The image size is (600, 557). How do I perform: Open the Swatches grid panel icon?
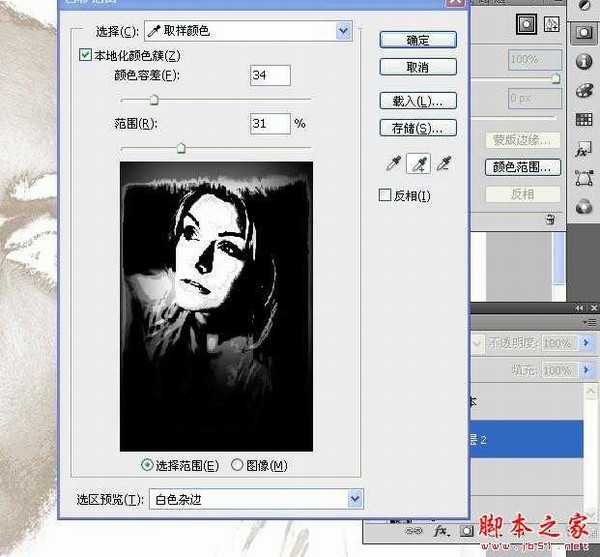(585, 120)
